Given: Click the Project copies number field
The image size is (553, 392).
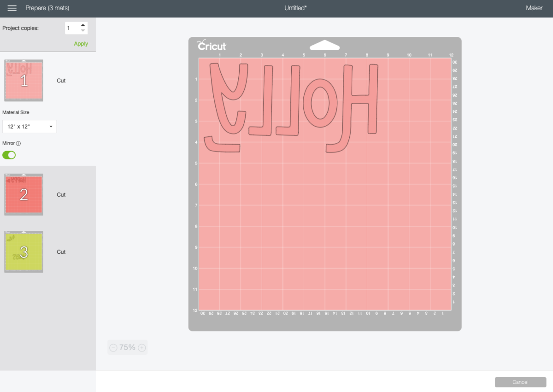Looking at the screenshot, I should pos(72,28).
